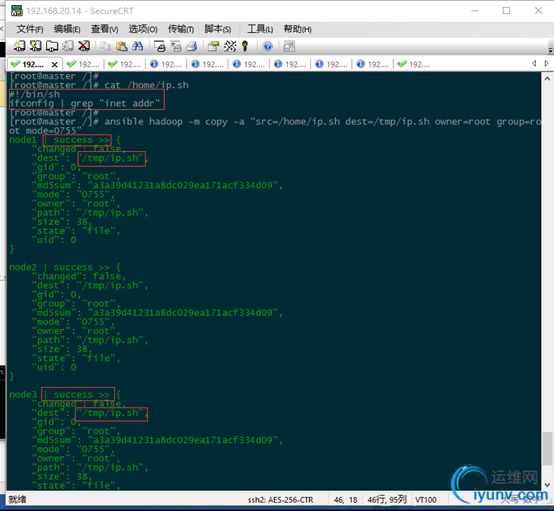This screenshot has width=554, height=511.
Task: Click the Public Key assistant key icon
Action: pos(245,46)
